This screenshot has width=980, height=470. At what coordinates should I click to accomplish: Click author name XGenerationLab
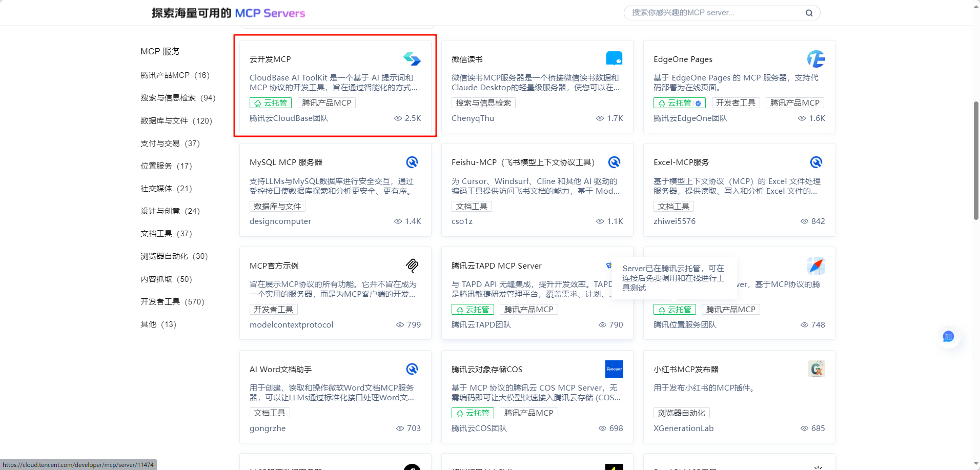pyautogui.click(x=683, y=428)
